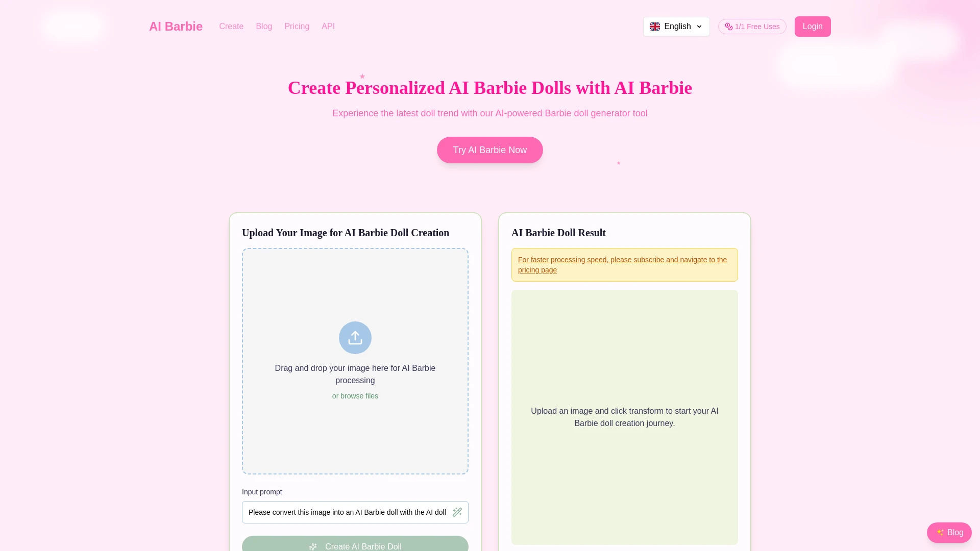The width and height of the screenshot is (980, 551).
Task: Click the upload cloud icon
Action: (x=355, y=337)
